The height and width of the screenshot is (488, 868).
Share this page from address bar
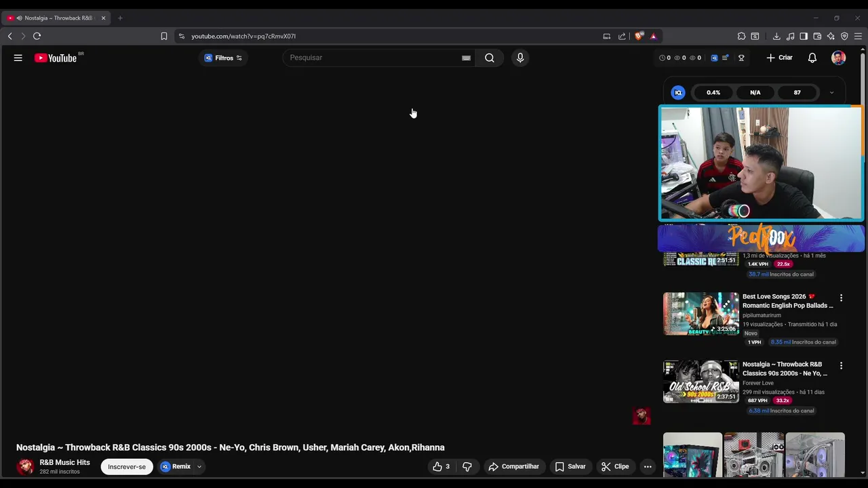tap(622, 36)
